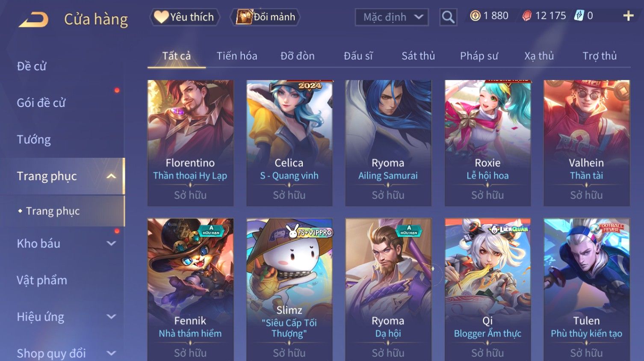Select Qi Blogger Ẩm thực skin card
This screenshot has height=361, width=644.
point(487,289)
